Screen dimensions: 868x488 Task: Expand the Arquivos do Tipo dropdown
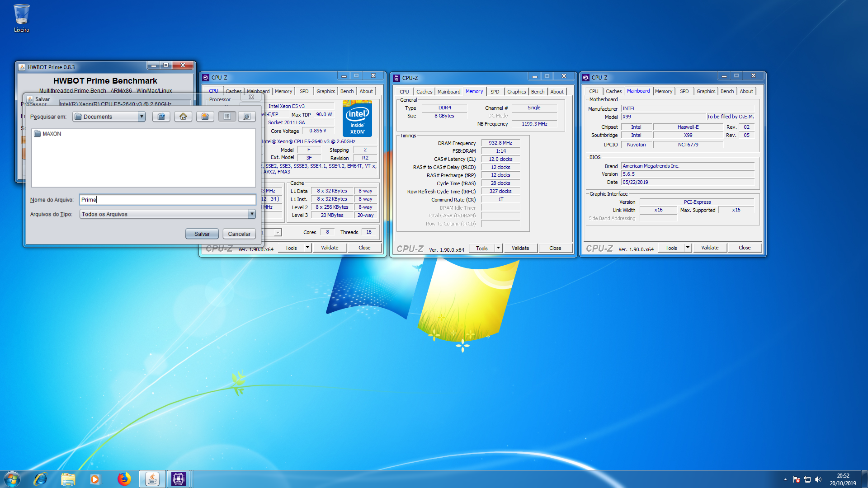252,214
